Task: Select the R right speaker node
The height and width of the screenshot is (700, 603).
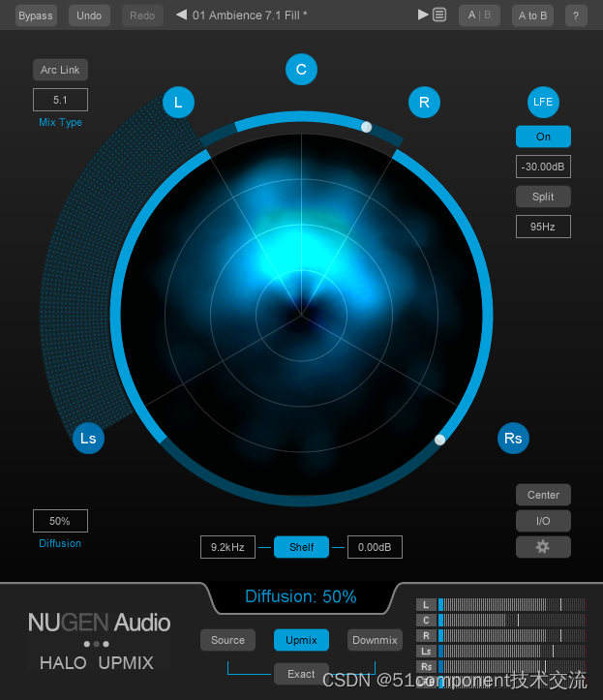Action: coord(424,103)
